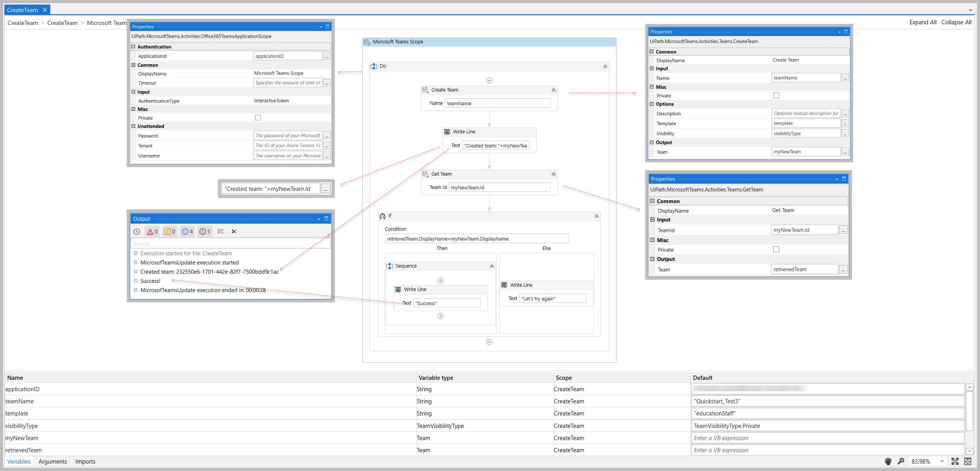Image resolution: width=980 pixels, height=471 pixels.
Task: Filter warning messages in the Output panel
Action: click(x=169, y=232)
